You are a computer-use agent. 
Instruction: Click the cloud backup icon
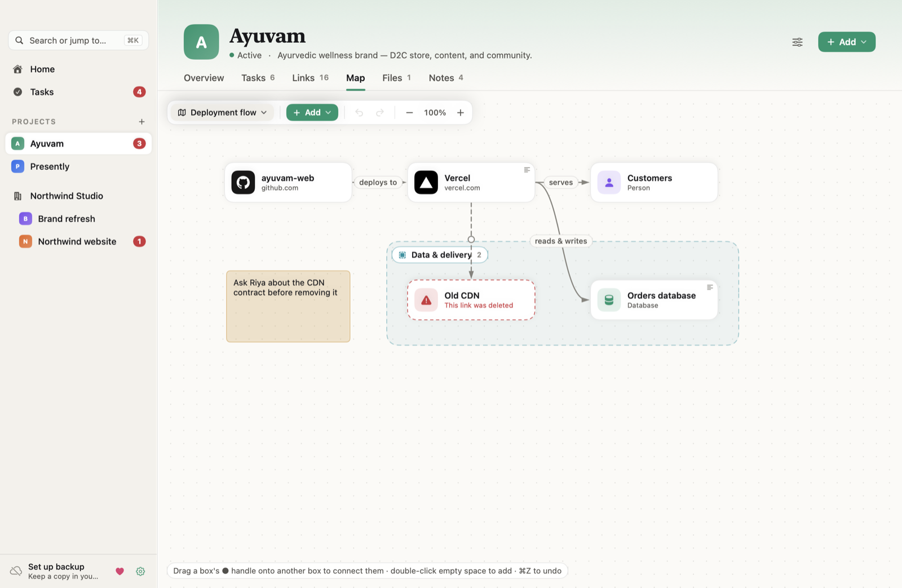point(16,571)
